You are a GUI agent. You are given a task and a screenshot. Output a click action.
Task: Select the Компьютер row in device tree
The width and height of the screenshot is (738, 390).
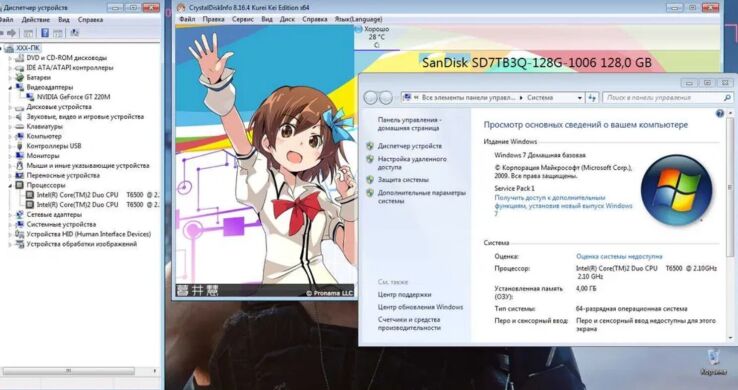click(x=44, y=136)
